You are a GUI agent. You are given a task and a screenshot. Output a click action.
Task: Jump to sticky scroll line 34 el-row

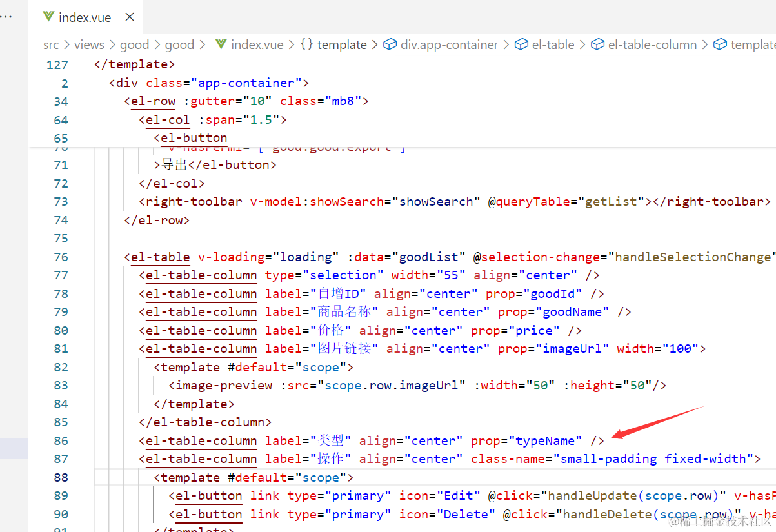(245, 101)
